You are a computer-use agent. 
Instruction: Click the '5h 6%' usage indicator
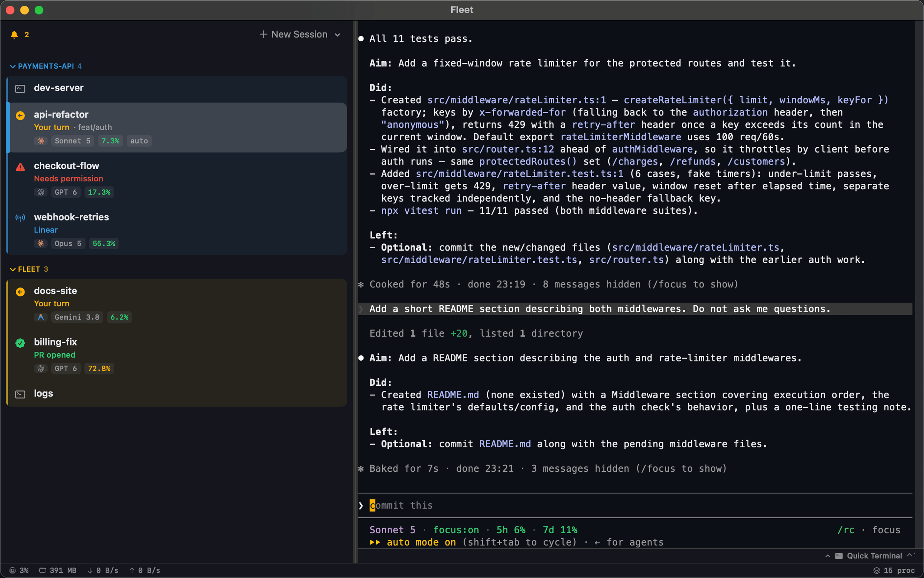(x=511, y=530)
